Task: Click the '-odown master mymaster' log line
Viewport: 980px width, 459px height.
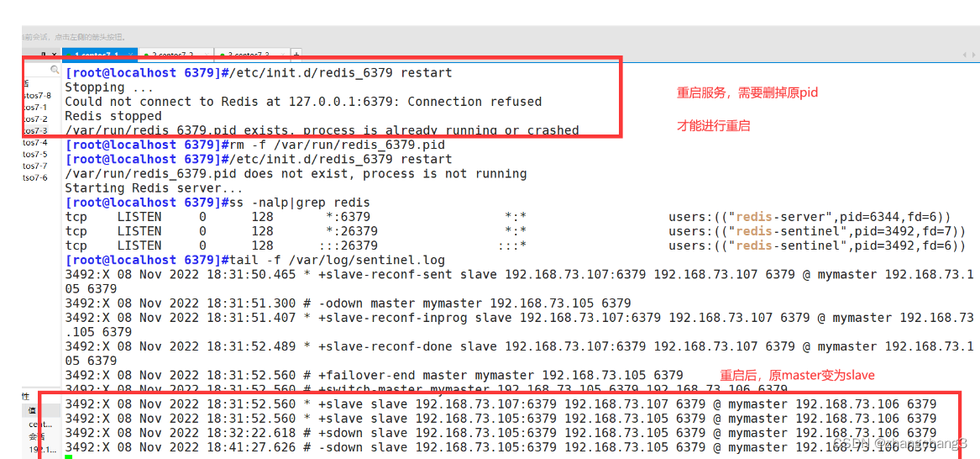Action: pos(348,303)
